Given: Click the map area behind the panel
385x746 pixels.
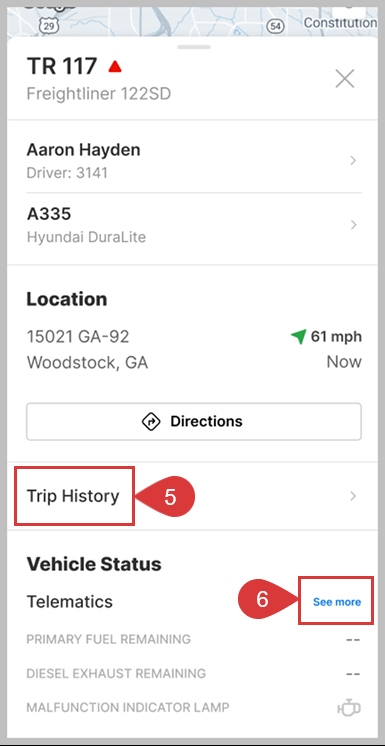Looking at the screenshot, I should click(x=190, y=21).
